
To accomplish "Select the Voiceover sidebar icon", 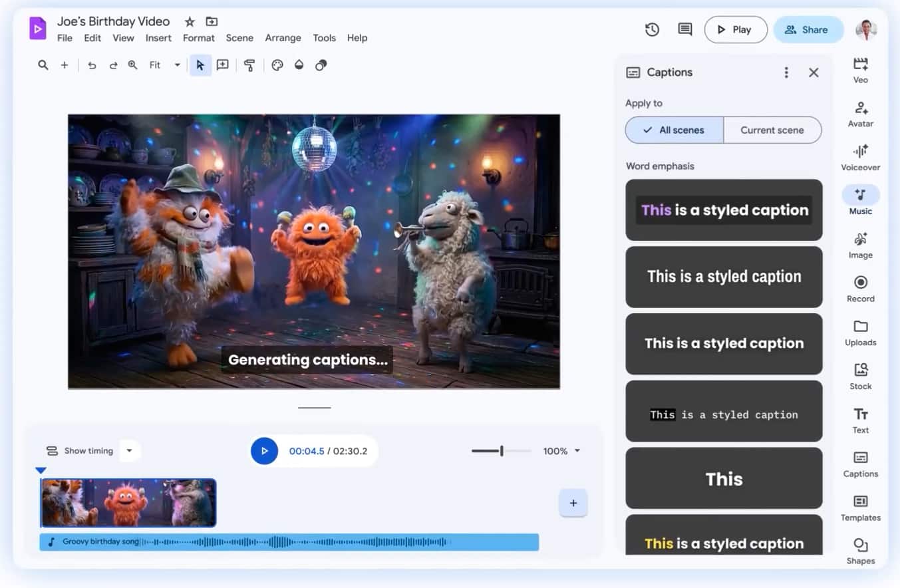I will (860, 157).
